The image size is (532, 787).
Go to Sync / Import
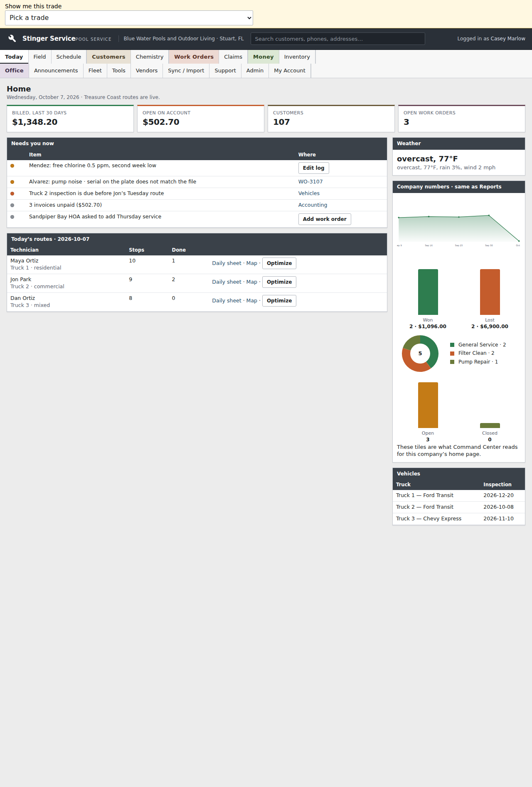pyautogui.click(x=186, y=71)
